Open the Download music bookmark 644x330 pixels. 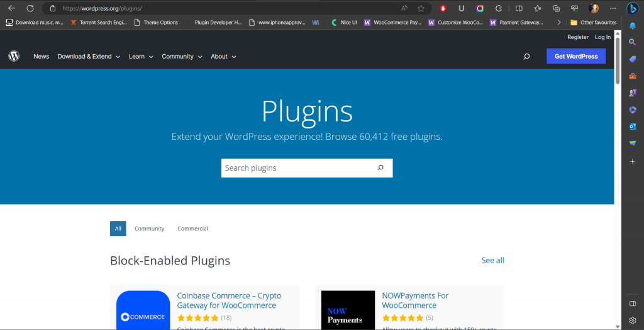[x=35, y=23]
